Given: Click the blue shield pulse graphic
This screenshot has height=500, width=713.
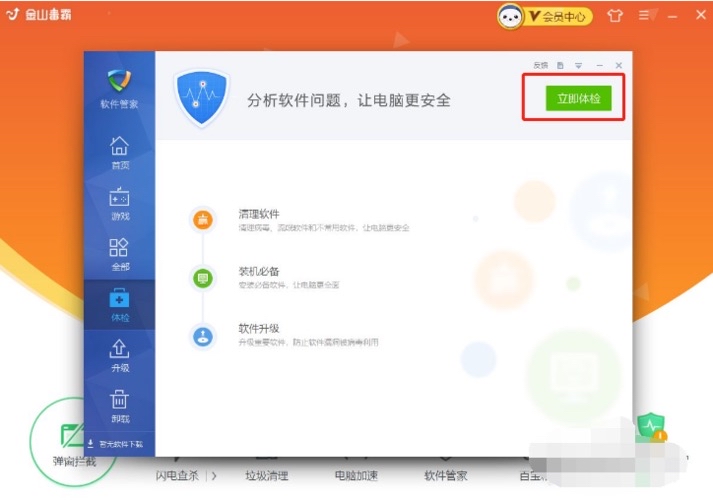Looking at the screenshot, I should tap(201, 97).
